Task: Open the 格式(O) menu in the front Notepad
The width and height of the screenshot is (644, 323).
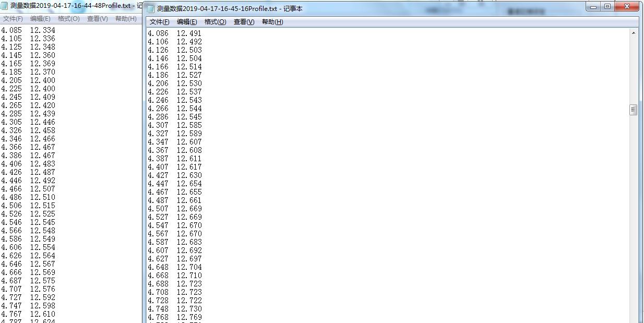Action: pos(215,22)
